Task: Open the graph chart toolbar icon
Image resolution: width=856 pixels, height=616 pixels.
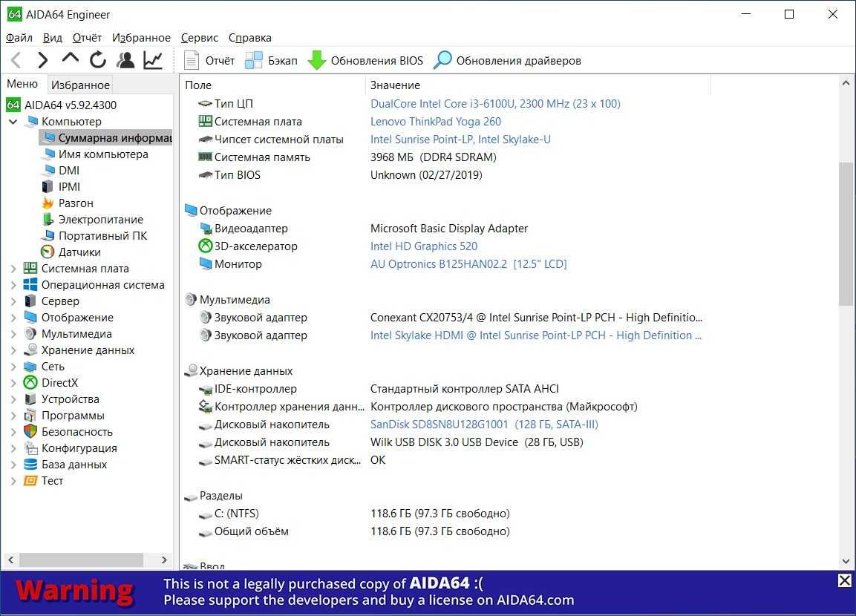Action: tap(154, 60)
